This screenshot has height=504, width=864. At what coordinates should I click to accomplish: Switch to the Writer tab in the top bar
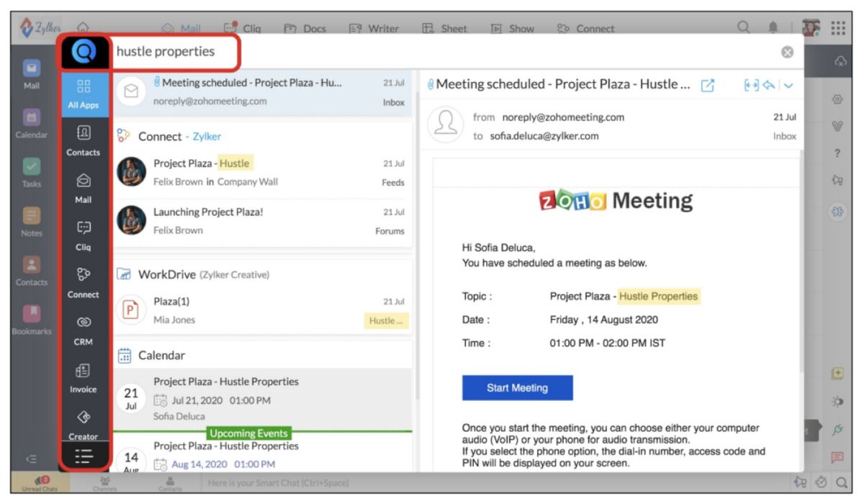click(x=374, y=29)
